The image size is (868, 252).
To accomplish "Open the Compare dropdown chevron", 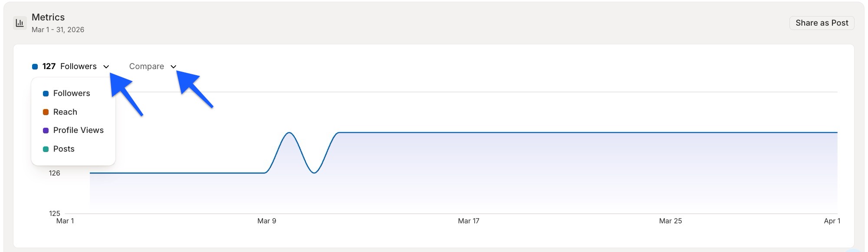I will pos(174,66).
